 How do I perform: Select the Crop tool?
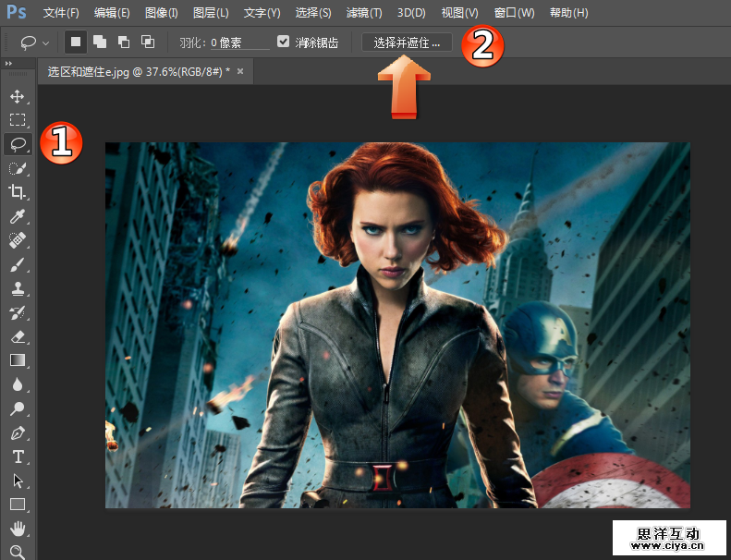[17, 192]
